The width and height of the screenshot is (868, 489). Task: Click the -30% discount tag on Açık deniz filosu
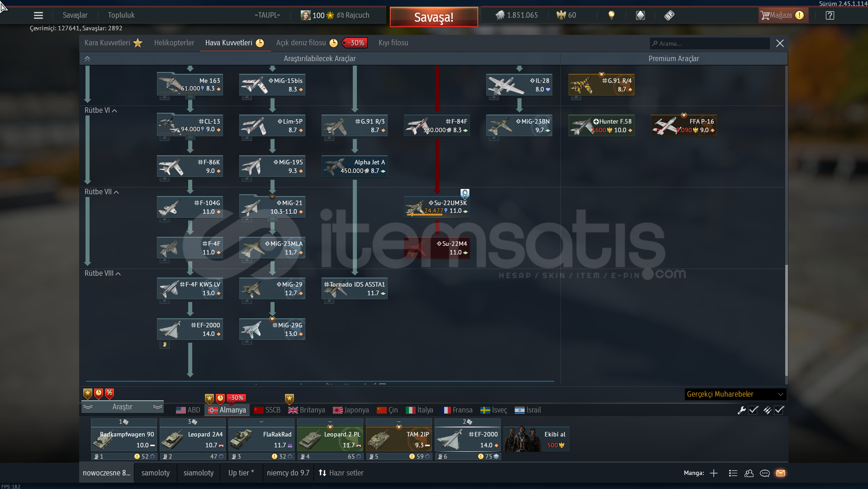click(355, 43)
